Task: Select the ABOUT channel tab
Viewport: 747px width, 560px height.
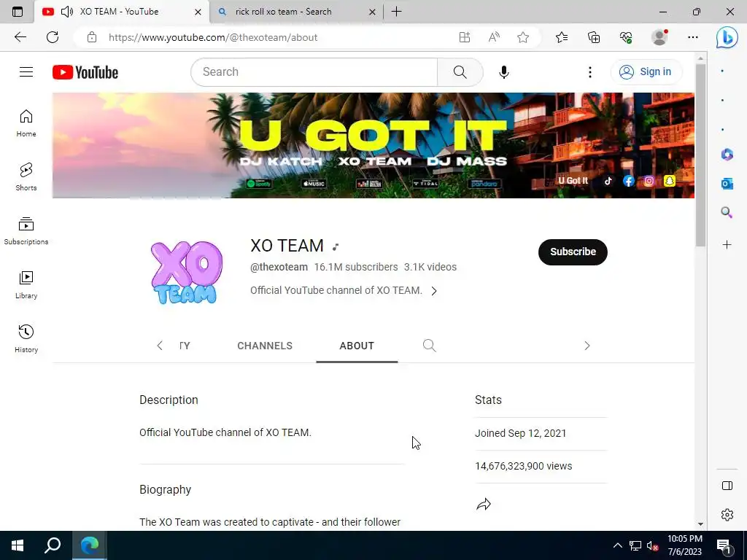Action: tap(357, 346)
